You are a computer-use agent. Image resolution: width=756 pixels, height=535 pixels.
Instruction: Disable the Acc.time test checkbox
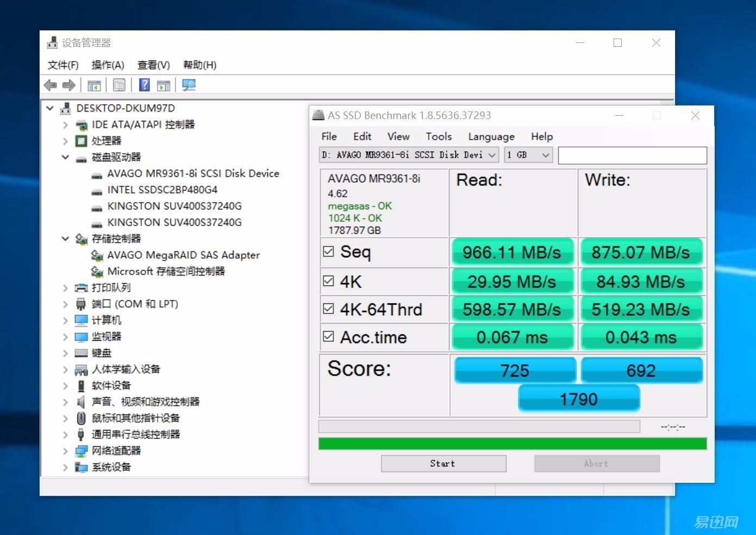click(x=328, y=337)
